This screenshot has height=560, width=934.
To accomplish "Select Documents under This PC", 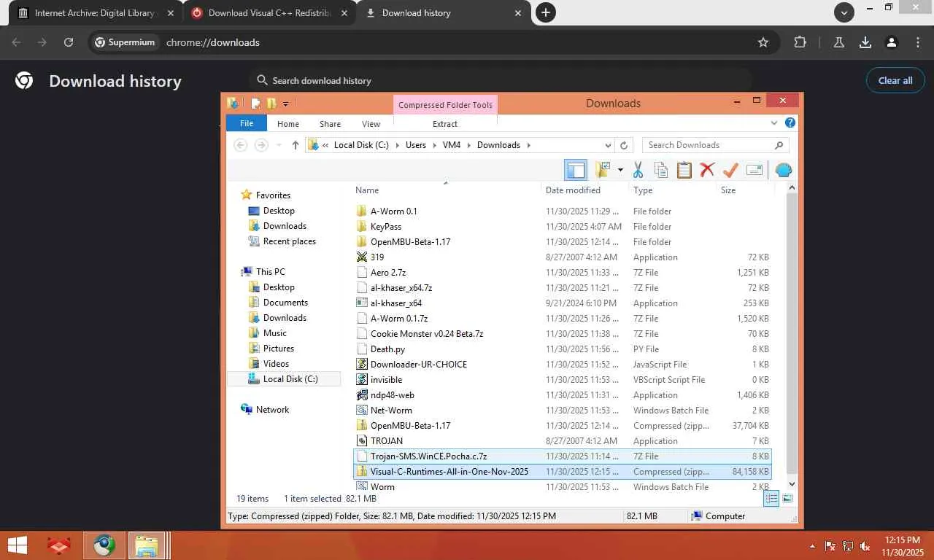I will click(285, 303).
